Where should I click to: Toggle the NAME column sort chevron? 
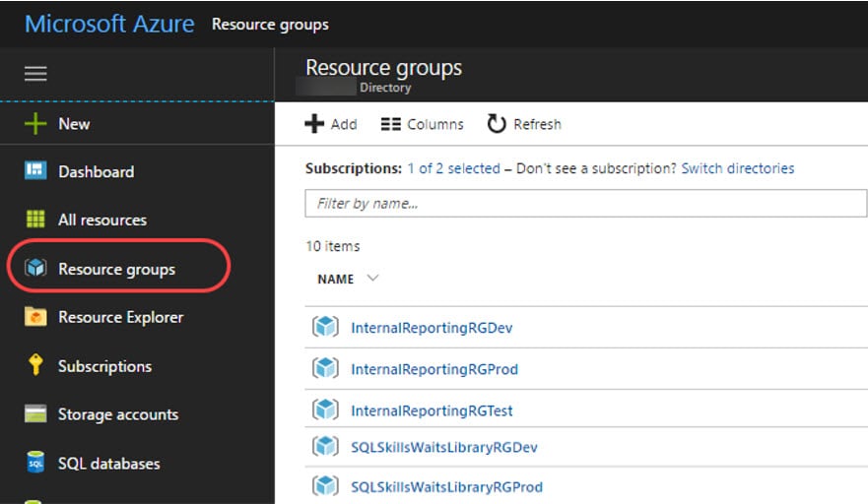[372, 278]
